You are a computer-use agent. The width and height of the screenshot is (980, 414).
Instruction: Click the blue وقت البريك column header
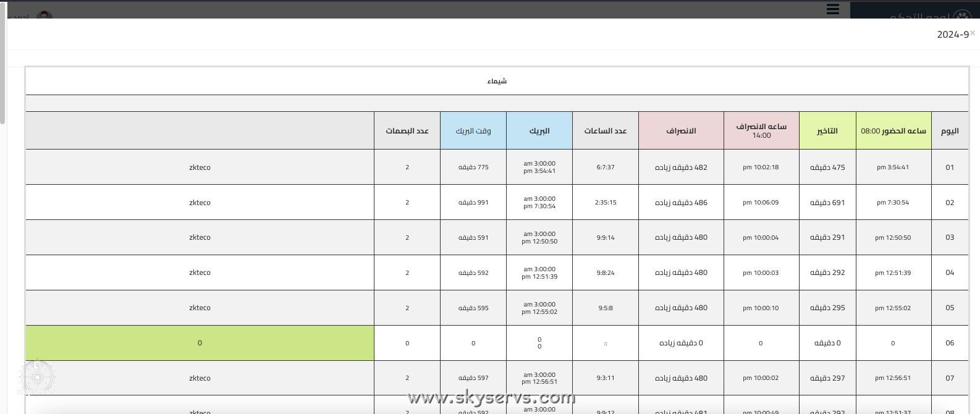point(473,131)
